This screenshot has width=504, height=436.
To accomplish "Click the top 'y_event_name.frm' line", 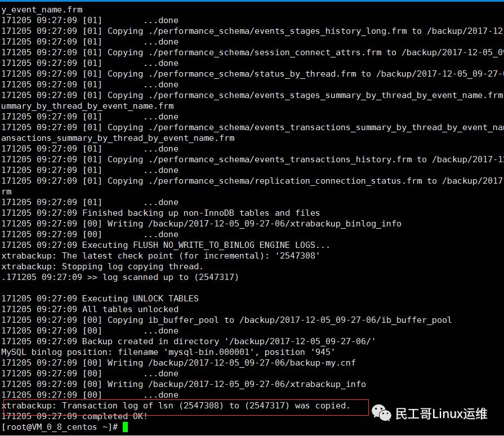I will (42, 10).
